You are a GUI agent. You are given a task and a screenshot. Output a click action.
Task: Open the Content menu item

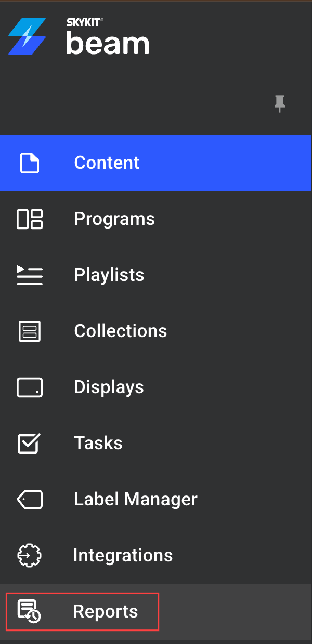click(x=156, y=163)
